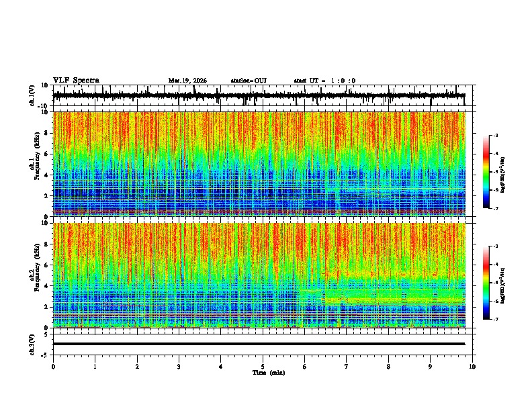Click inside the ch.1 spectrogram panel
The width and height of the screenshot is (532, 411).
[259, 164]
